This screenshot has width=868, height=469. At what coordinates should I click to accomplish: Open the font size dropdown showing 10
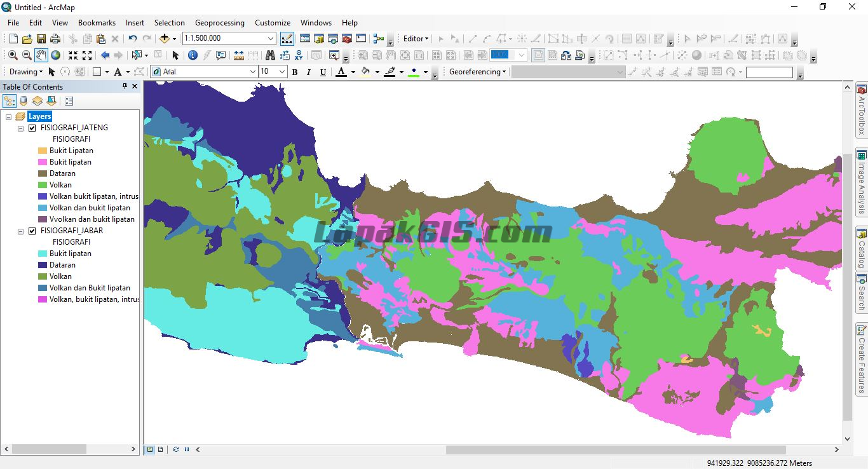click(281, 71)
